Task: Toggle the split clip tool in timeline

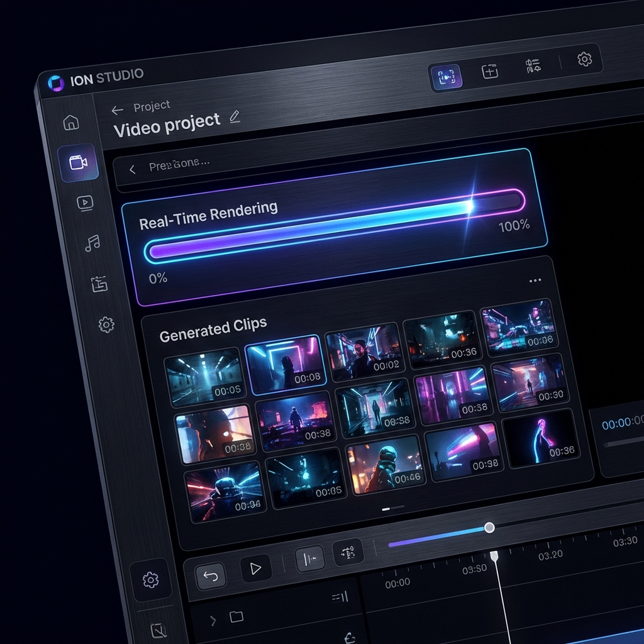Action: [x=309, y=558]
